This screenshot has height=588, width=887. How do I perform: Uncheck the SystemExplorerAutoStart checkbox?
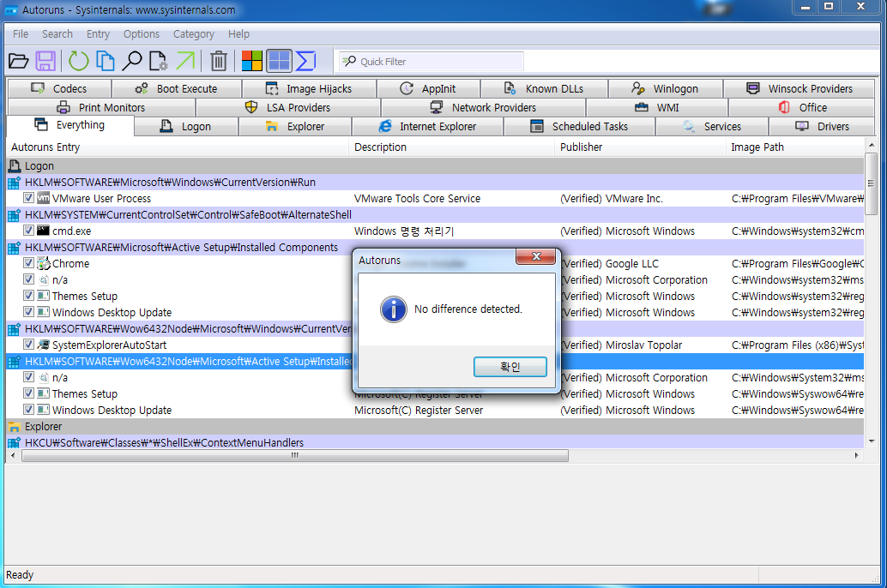(x=28, y=345)
